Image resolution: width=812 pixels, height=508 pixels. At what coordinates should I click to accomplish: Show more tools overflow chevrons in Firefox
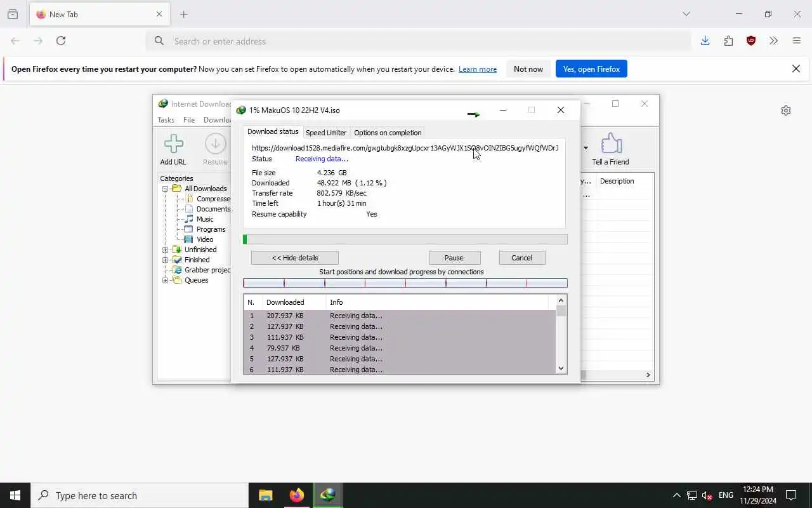[774, 41]
